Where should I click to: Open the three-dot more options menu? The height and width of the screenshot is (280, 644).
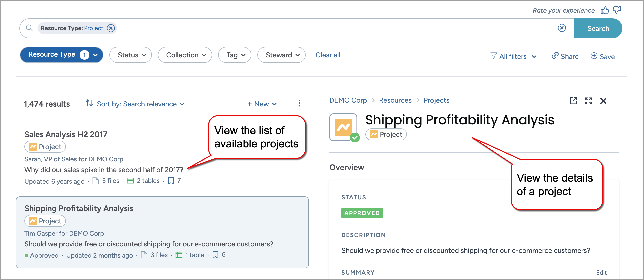point(299,103)
